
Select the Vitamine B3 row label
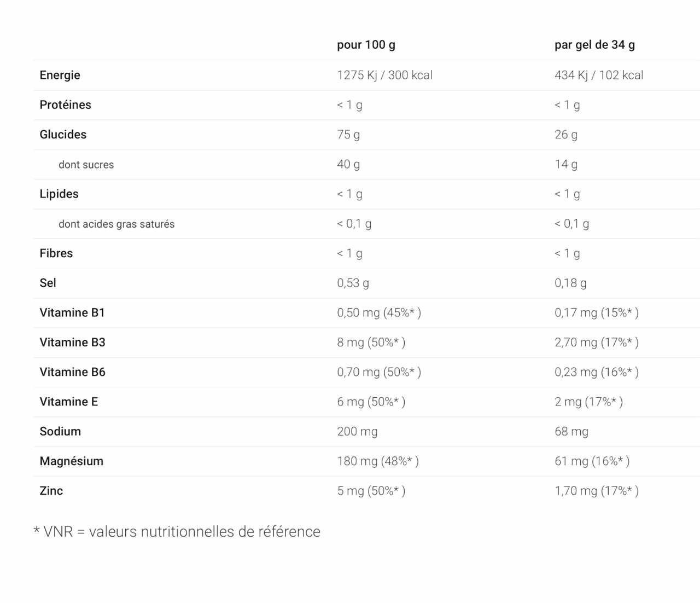(72, 343)
